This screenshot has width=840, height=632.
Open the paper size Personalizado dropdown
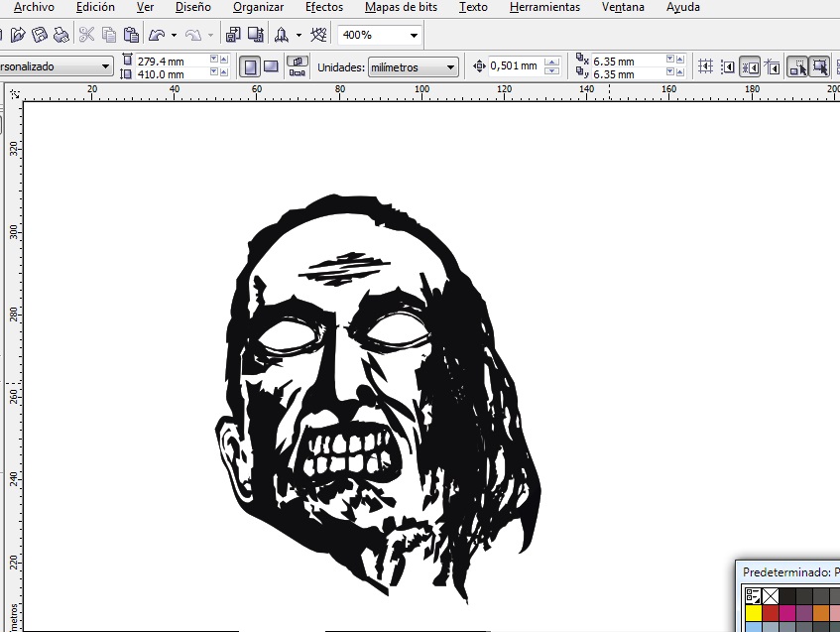click(106, 67)
